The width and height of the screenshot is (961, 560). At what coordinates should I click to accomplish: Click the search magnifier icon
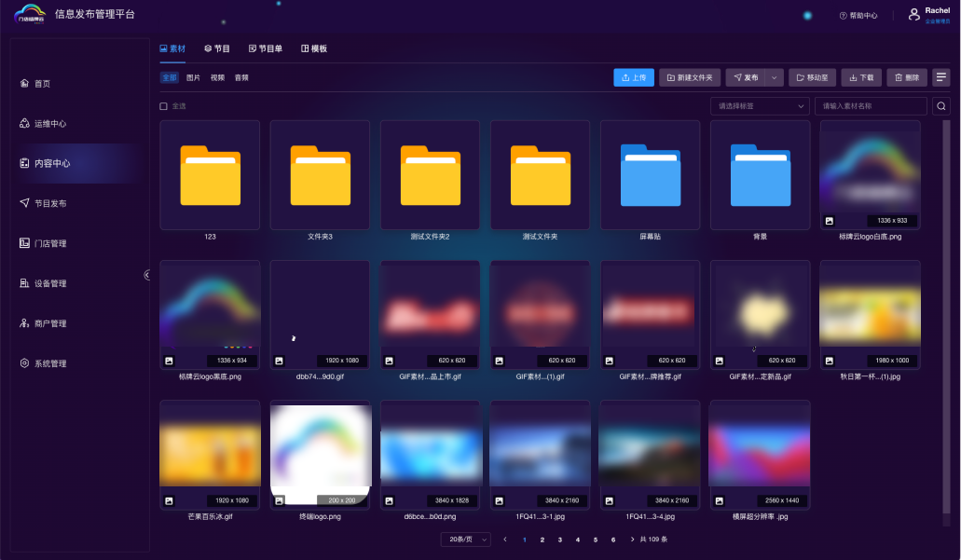(x=940, y=106)
